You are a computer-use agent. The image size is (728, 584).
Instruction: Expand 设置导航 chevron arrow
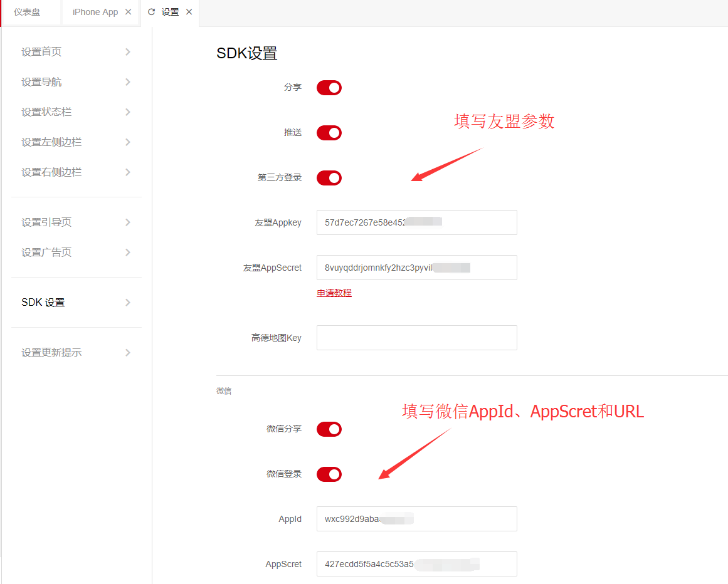(x=128, y=82)
